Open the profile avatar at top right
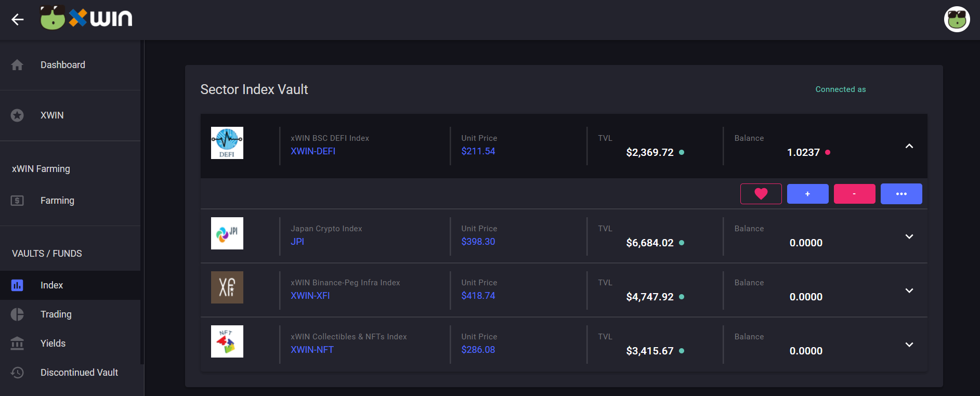 957,19
